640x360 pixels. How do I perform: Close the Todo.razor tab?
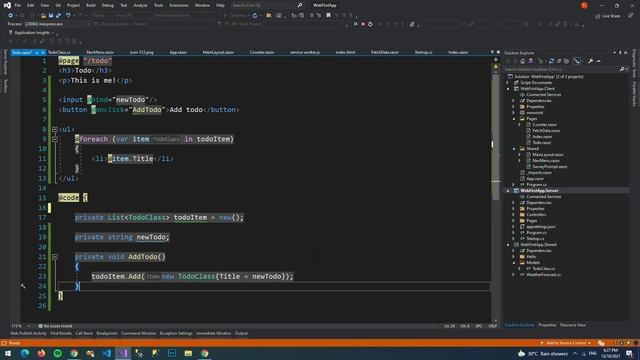(43, 53)
